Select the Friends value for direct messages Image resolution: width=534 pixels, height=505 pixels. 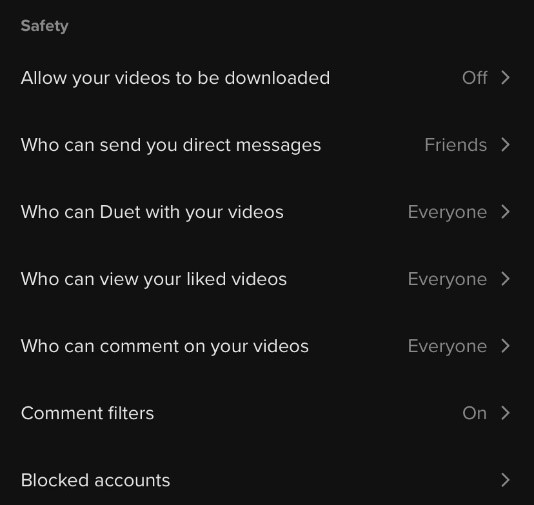pos(456,145)
